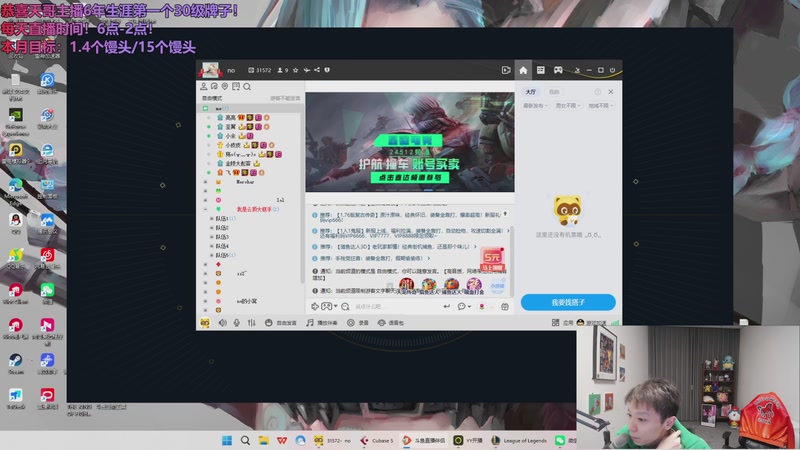This screenshot has width=800, height=450.
Task: Open 语音包 voice pack
Action: point(390,322)
